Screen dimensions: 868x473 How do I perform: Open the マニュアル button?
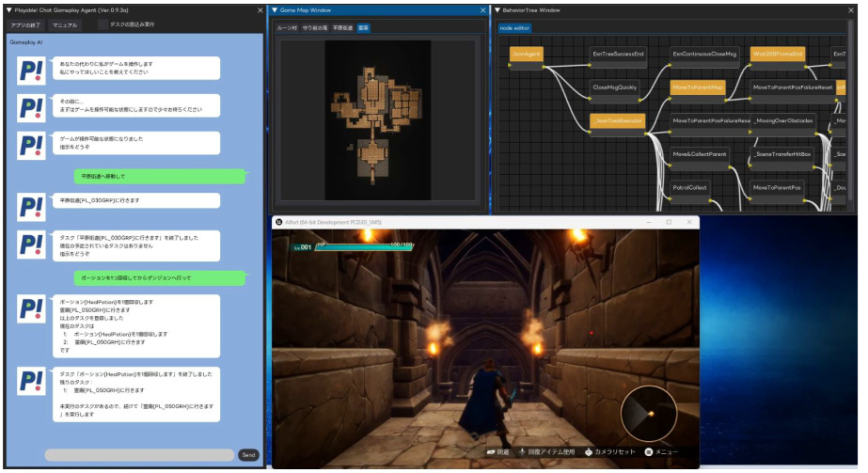pos(65,25)
